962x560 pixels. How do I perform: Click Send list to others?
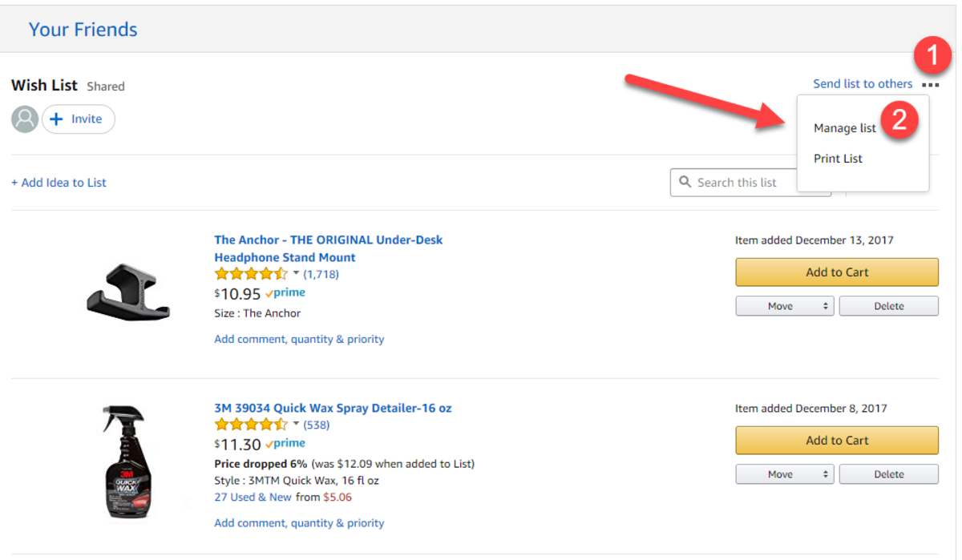pyautogui.click(x=863, y=83)
